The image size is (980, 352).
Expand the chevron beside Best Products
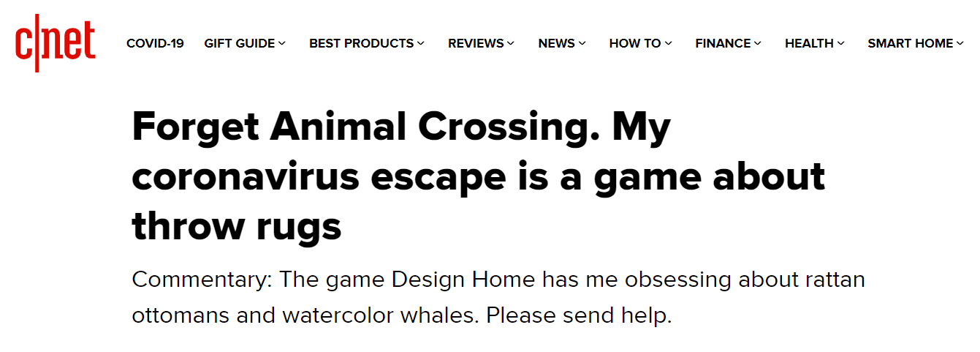point(421,44)
